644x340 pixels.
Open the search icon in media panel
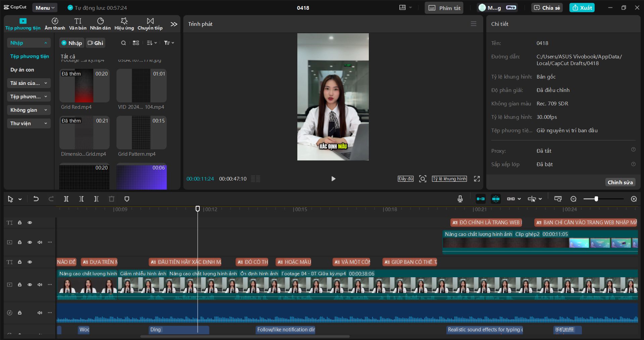point(123,43)
